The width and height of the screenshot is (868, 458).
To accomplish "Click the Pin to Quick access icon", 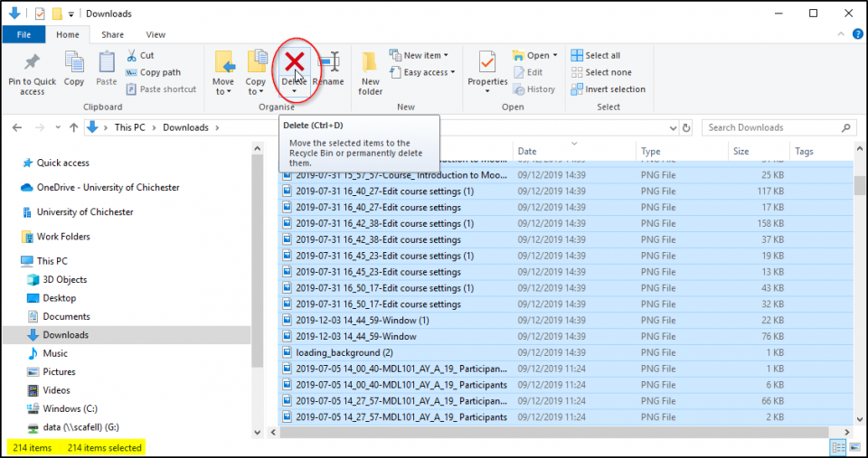I will [x=33, y=63].
